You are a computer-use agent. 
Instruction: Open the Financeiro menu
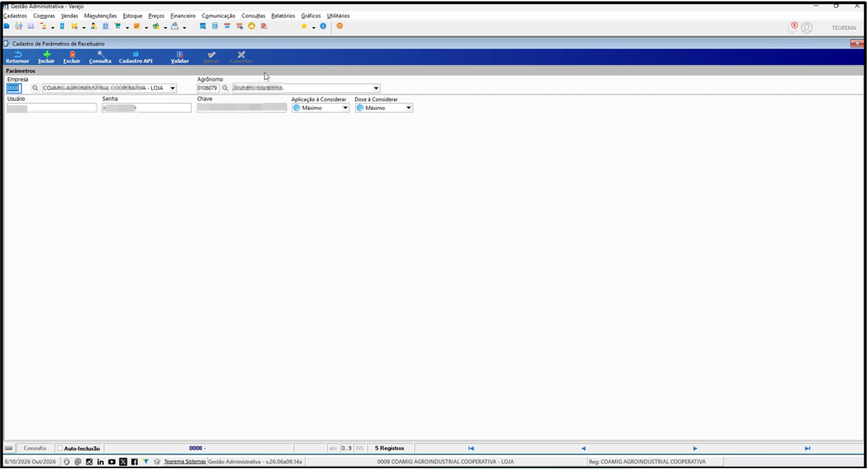tap(183, 16)
